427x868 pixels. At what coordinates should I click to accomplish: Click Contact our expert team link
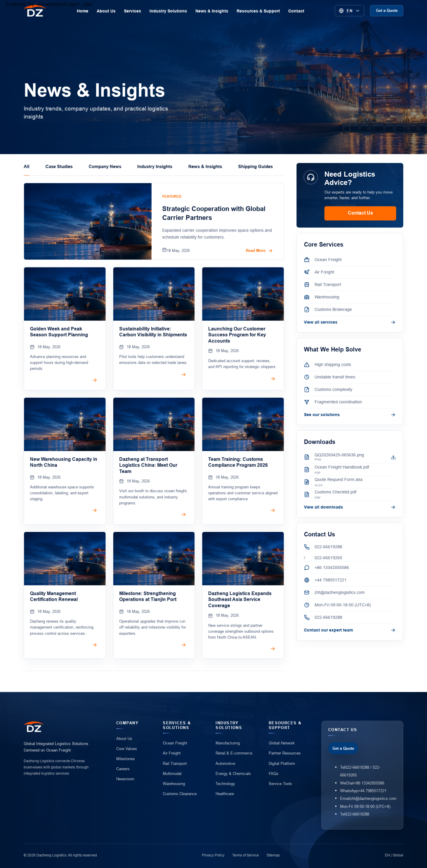click(x=350, y=630)
